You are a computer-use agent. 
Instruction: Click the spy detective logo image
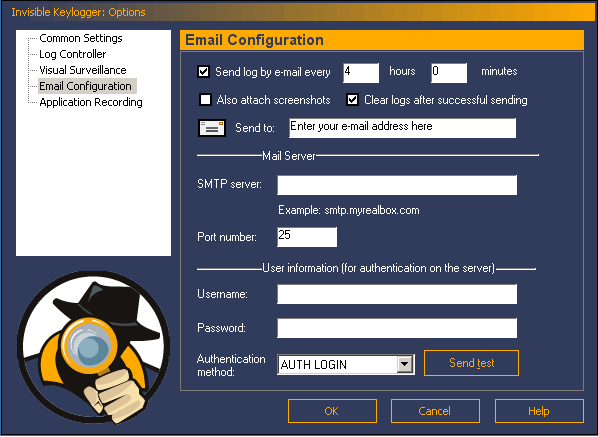93,347
